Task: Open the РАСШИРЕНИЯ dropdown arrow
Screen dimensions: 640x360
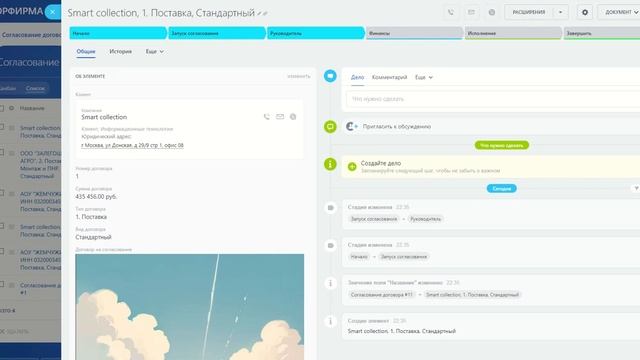Action: tap(560, 12)
